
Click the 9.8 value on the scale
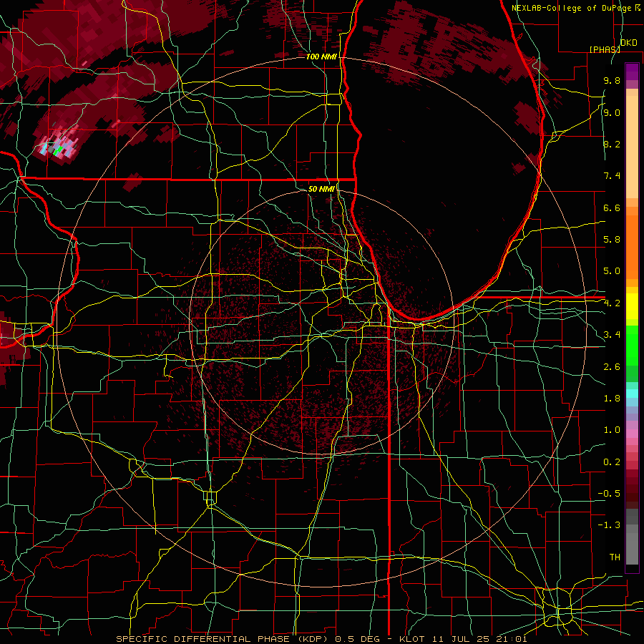612,81
